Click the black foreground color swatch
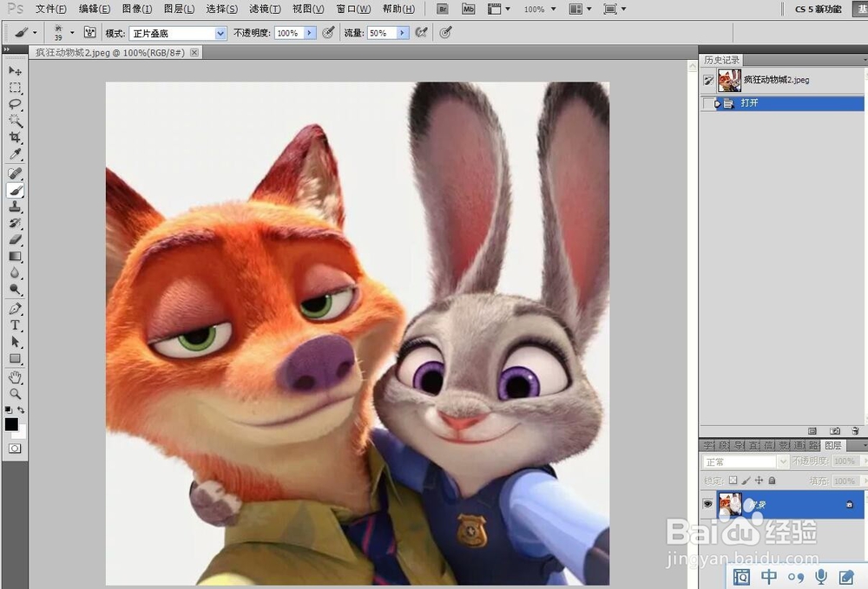The image size is (868, 589). click(11, 424)
